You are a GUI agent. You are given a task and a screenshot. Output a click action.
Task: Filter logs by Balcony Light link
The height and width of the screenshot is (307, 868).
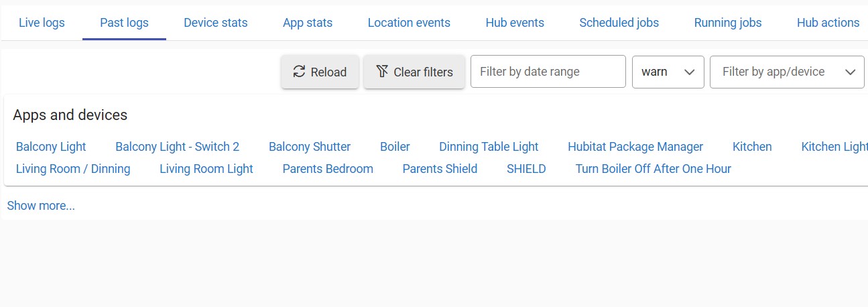tap(51, 147)
